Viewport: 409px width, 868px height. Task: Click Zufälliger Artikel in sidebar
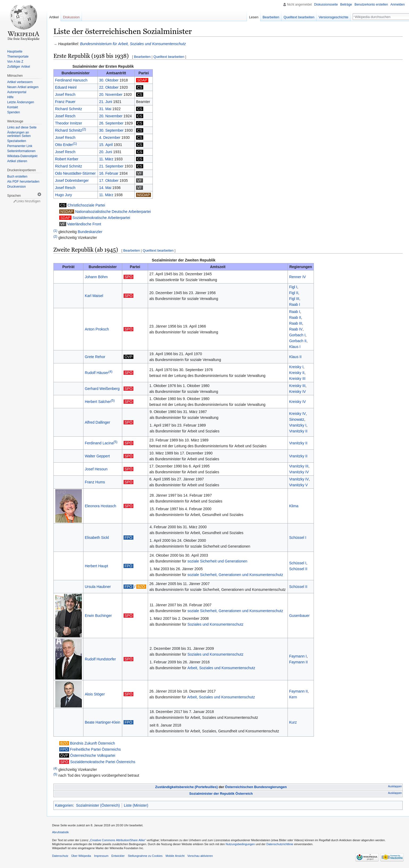[x=19, y=67]
